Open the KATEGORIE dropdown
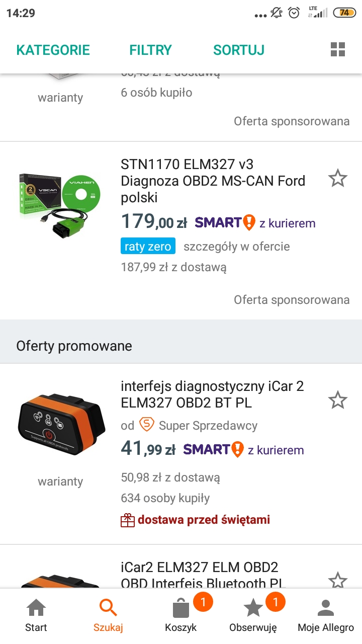 point(53,50)
